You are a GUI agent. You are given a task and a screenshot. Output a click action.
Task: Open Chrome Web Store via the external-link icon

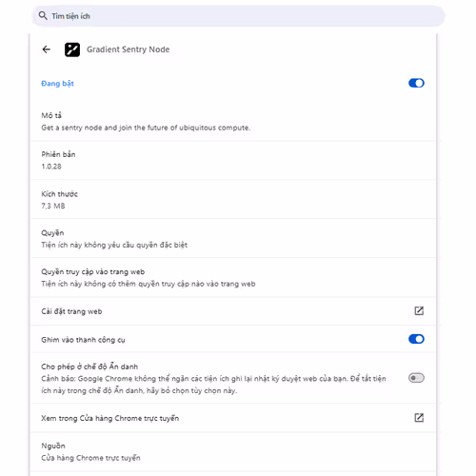(419, 418)
